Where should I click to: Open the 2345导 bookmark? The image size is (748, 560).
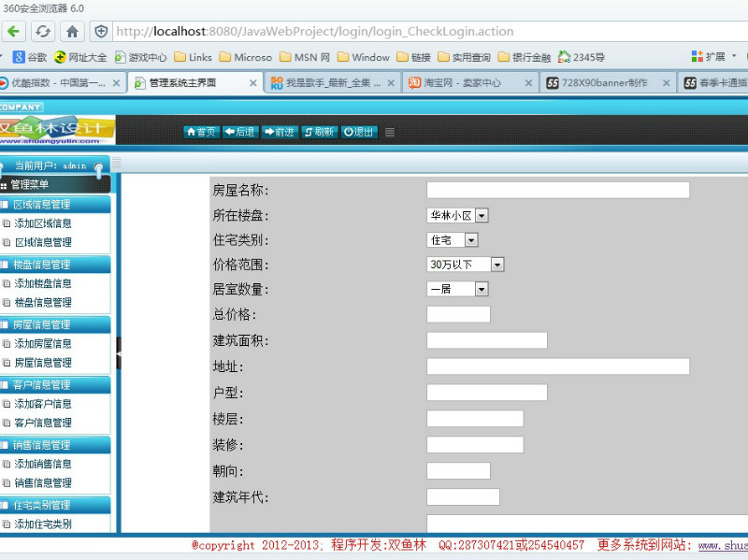pyautogui.click(x=581, y=57)
